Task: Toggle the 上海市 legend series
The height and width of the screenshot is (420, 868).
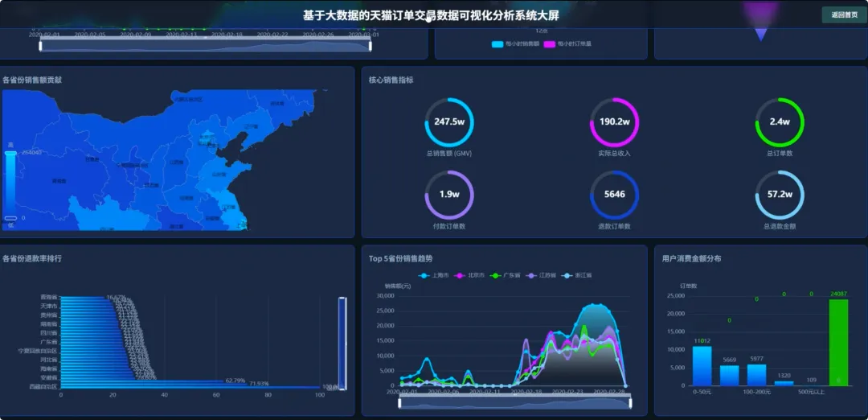Action: tap(433, 275)
